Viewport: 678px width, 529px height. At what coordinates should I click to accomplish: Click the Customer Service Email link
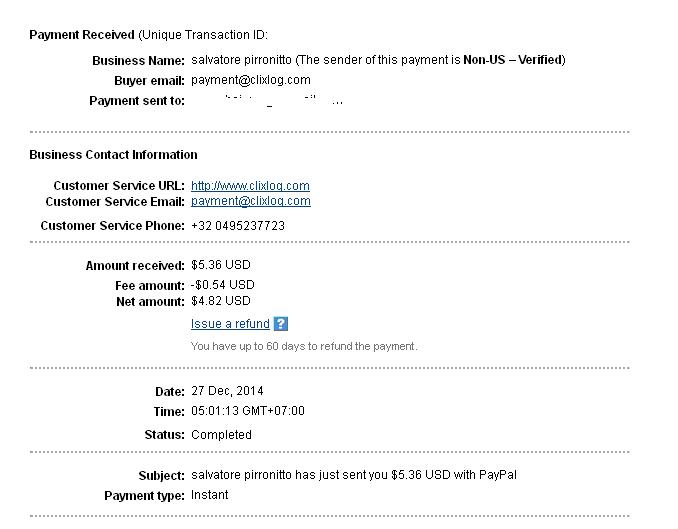coord(250,201)
